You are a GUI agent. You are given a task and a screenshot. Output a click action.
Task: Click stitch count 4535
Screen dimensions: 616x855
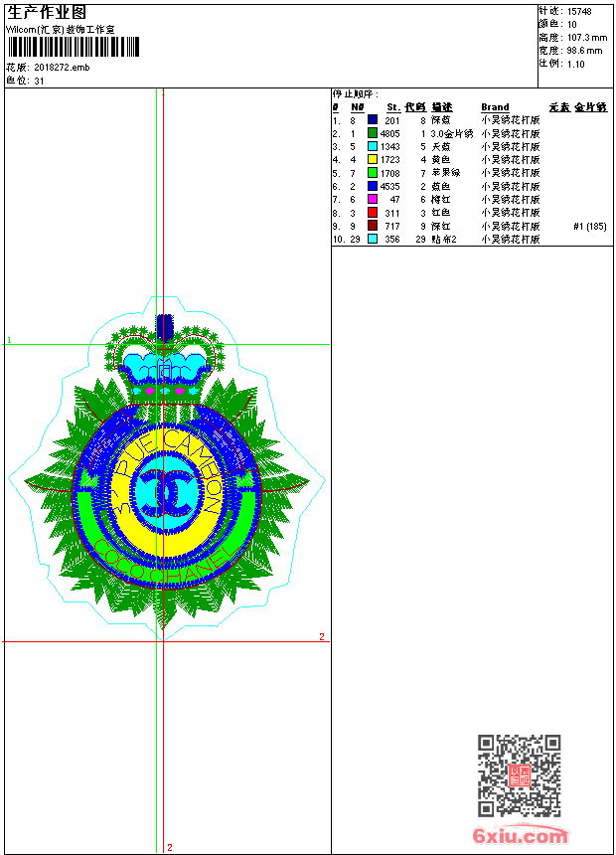click(390, 187)
